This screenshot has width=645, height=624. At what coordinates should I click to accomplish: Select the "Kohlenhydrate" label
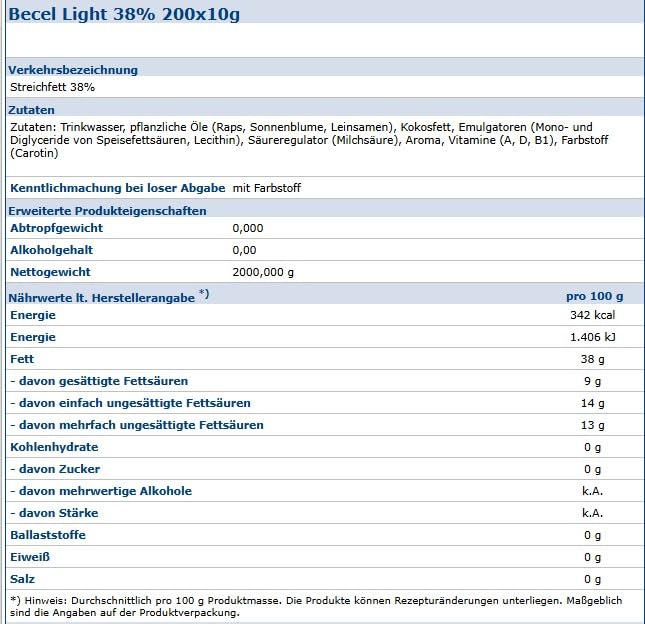pyautogui.click(x=54, y=447)
